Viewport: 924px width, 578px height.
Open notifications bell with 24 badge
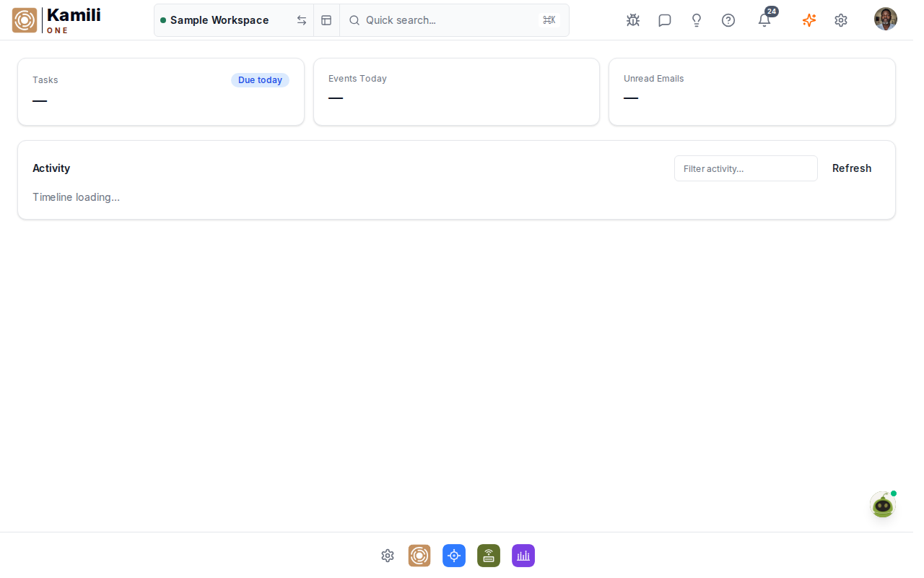click(x=765, y=19)
